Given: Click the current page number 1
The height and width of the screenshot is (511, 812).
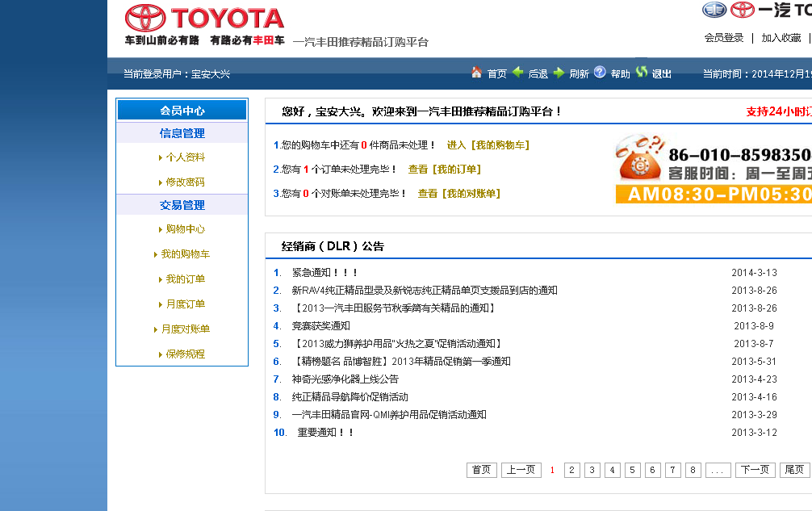Looking at the screenshot, I should [553, 470].
